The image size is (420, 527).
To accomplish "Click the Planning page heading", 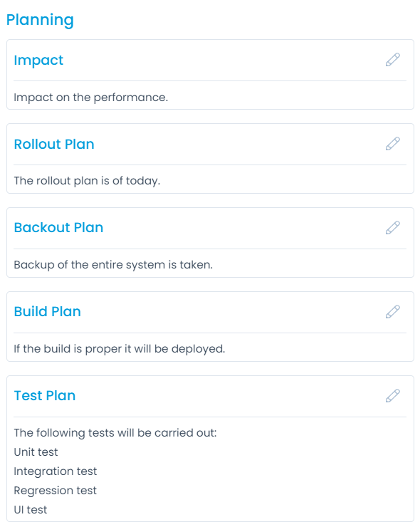I will click(40, 20).
